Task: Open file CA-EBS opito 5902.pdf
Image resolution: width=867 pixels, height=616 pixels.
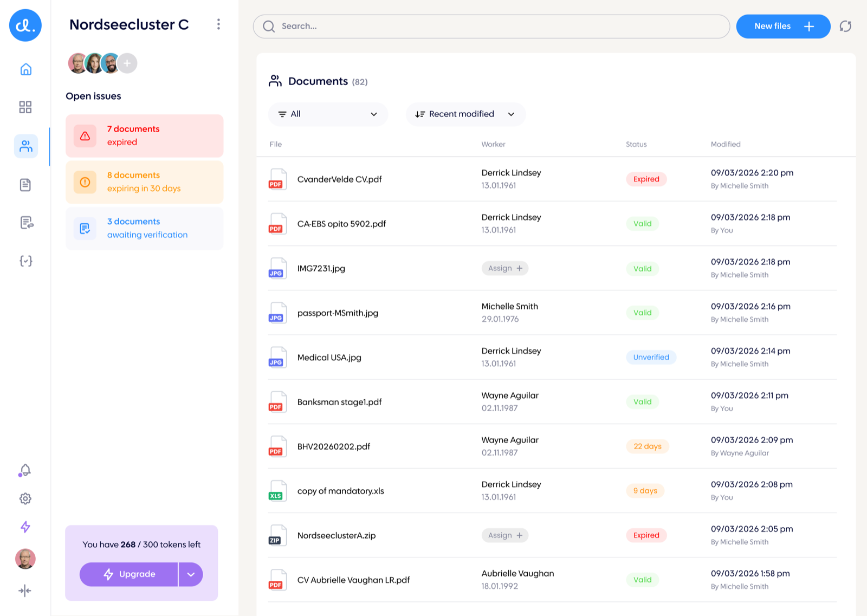Action: coord(341,224)
